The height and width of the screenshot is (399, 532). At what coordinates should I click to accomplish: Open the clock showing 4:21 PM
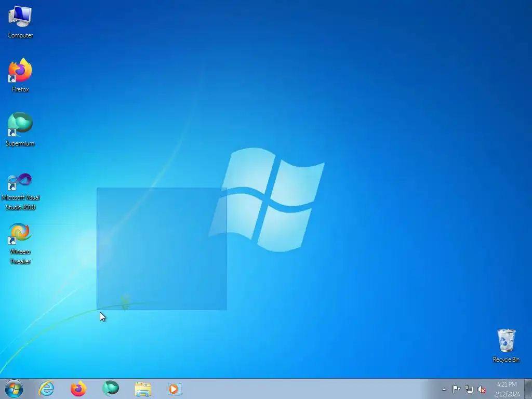(507, 389)
